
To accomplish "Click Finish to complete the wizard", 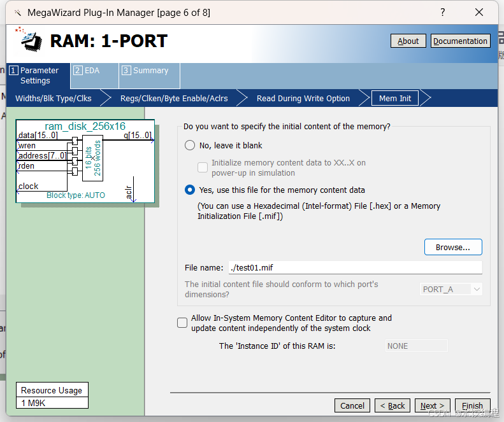I will click(473, 405).
